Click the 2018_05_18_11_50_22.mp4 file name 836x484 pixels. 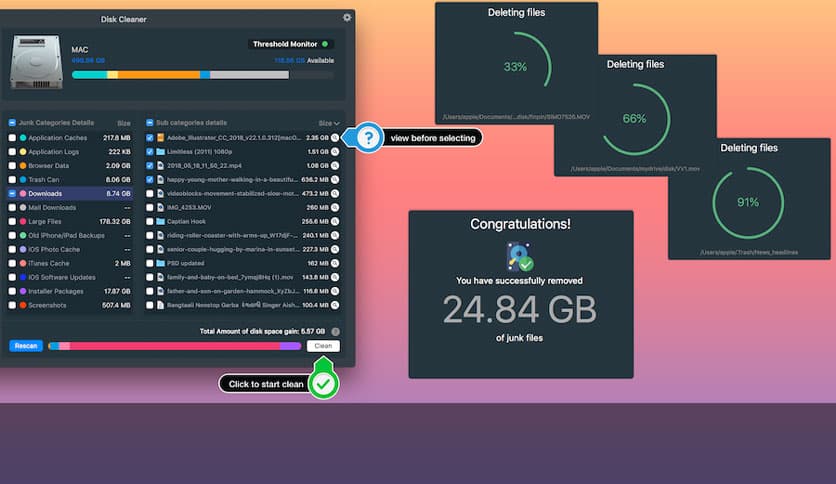tap(204, 166)
